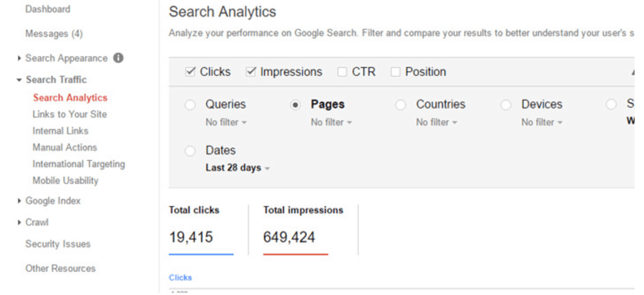Enable the CTR checkbox
The height and width of the screenshot is (295, 644).
pyautogui.click(x=342, y=72)
